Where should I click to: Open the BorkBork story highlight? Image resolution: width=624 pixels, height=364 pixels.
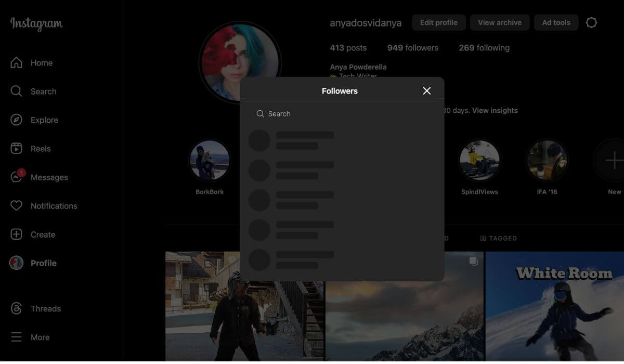(210, 161)
